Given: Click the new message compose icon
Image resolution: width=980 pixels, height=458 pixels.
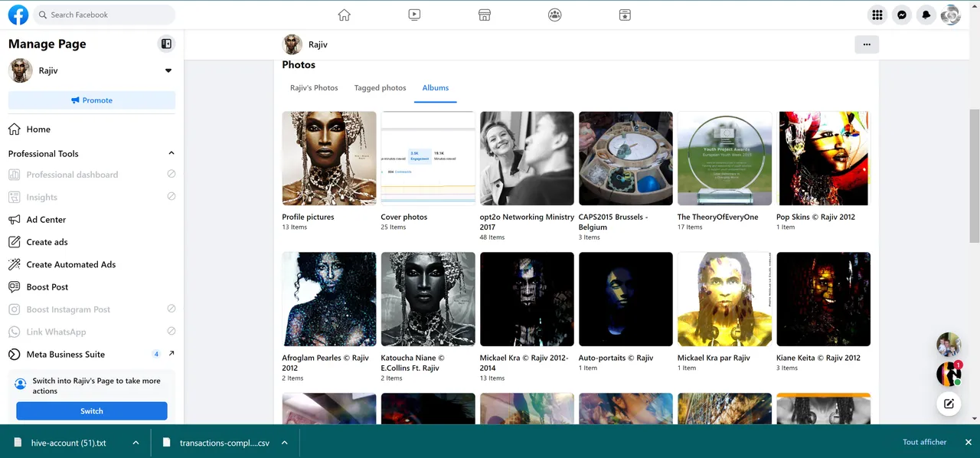Looking at the screenshot, I should pyautogui.click(x=949, y=404).
